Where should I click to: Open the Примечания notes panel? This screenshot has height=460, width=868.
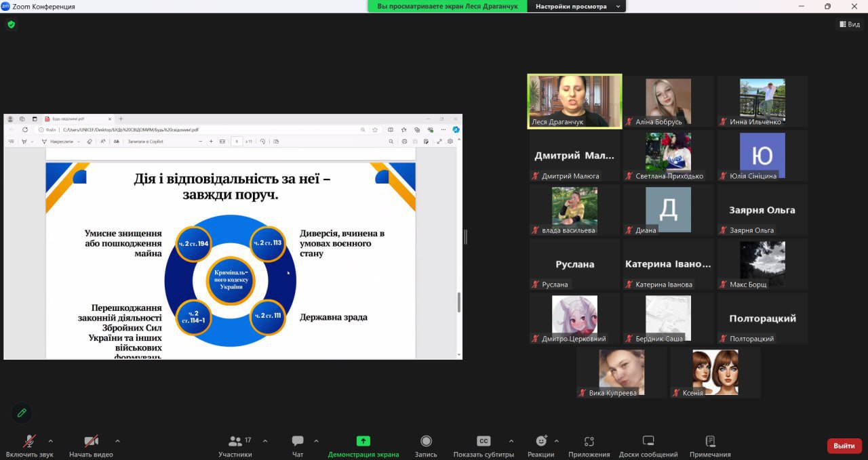click(x=710, y=446)
